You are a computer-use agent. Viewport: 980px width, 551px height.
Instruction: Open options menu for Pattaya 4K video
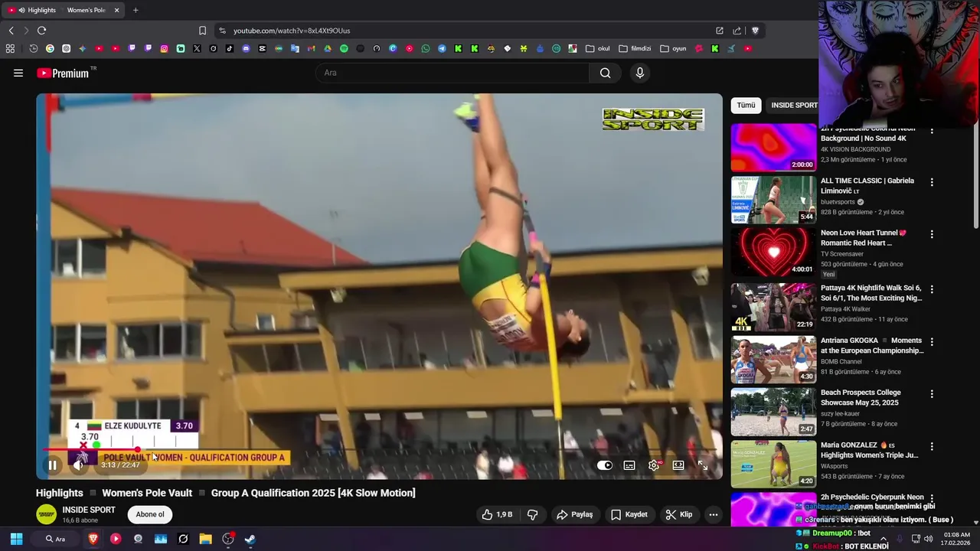[932, 289]
